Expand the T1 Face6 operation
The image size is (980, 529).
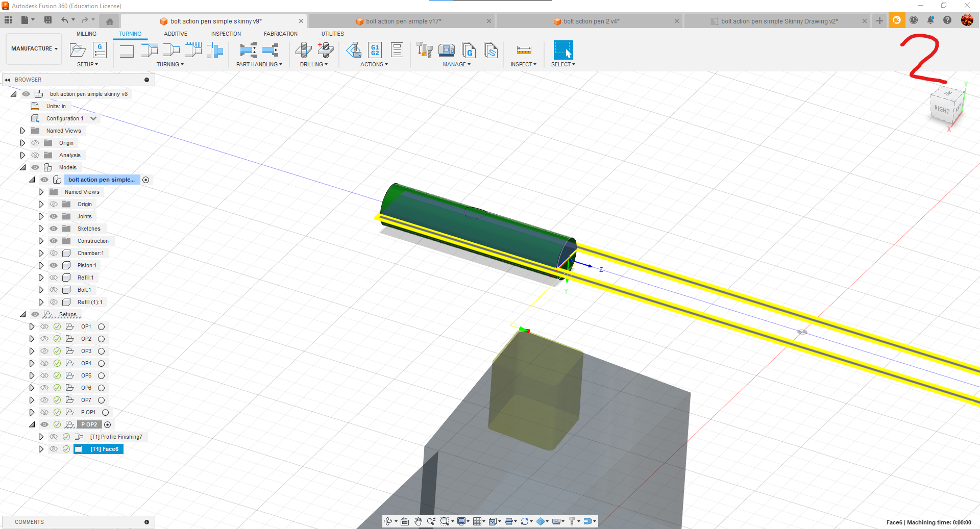[41, 449]
